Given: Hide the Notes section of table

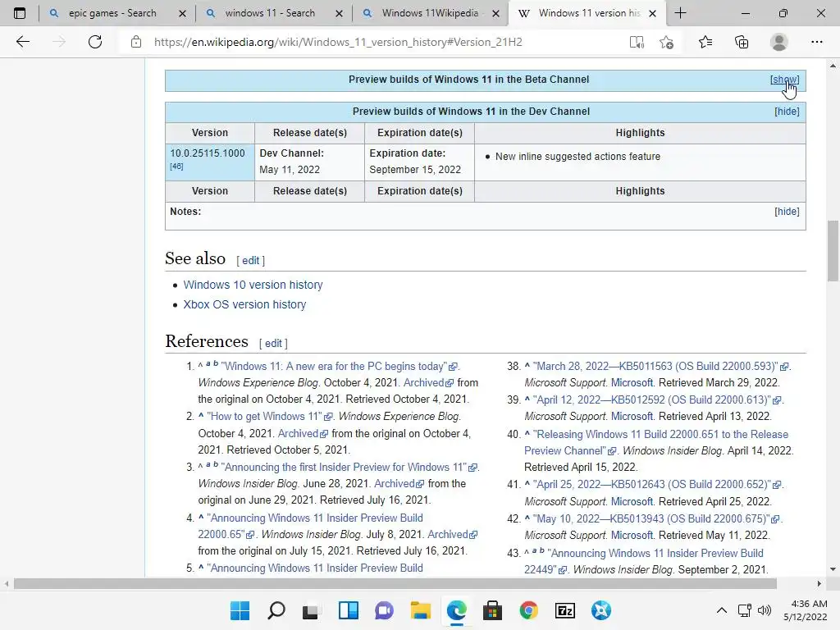Looking at the screenshot, I should point(787,212).
